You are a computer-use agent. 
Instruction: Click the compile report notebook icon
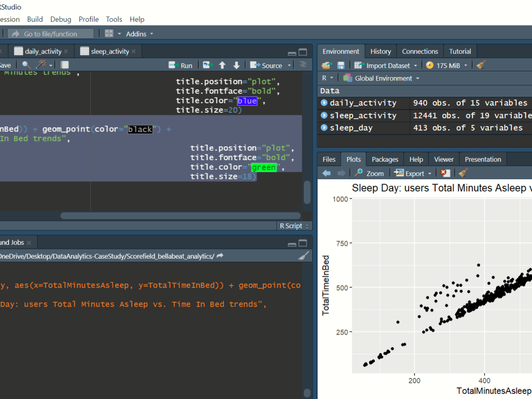pyautogui.click(x=64, y=65)
